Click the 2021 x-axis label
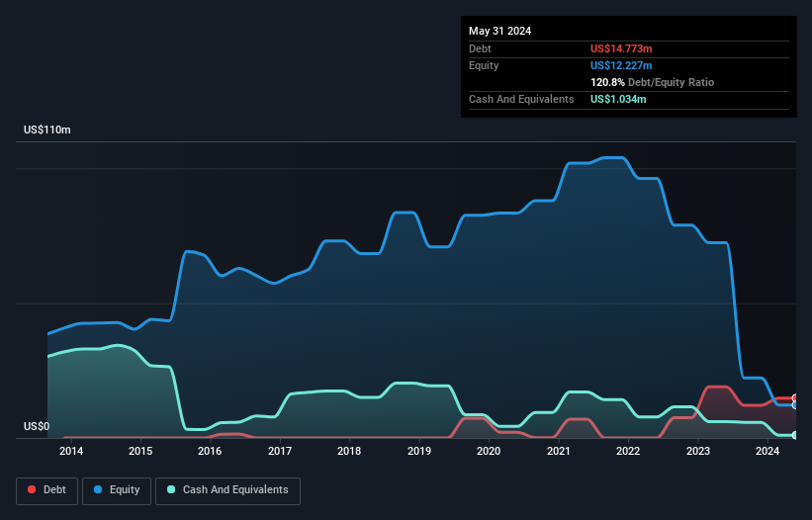The height and width of the screenshot is (520, 812). click(558, 451)
